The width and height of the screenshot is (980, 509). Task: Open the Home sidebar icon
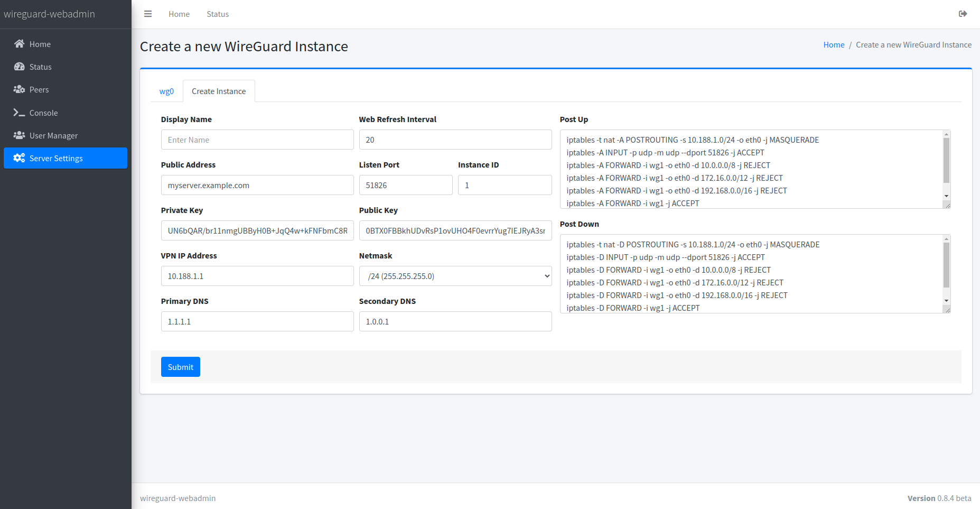pyautogui.click(x=20, y=44)
